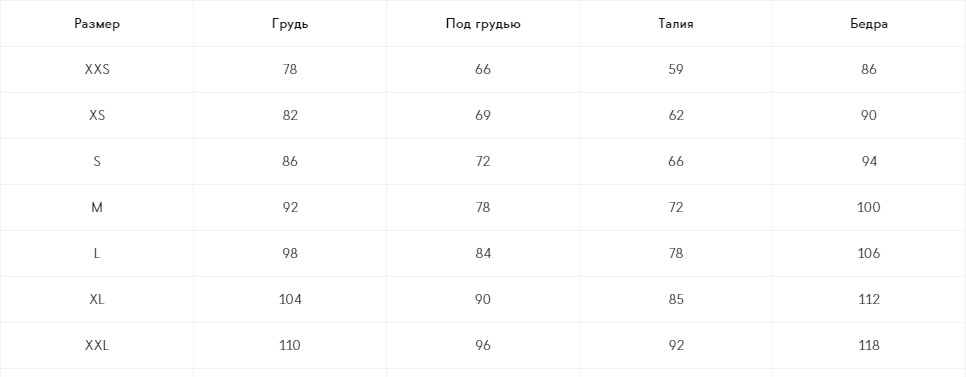Image resolution: width=966 pixels, height=377 pixels.
Task: Click the Размер column header
Action: (97, 24)
